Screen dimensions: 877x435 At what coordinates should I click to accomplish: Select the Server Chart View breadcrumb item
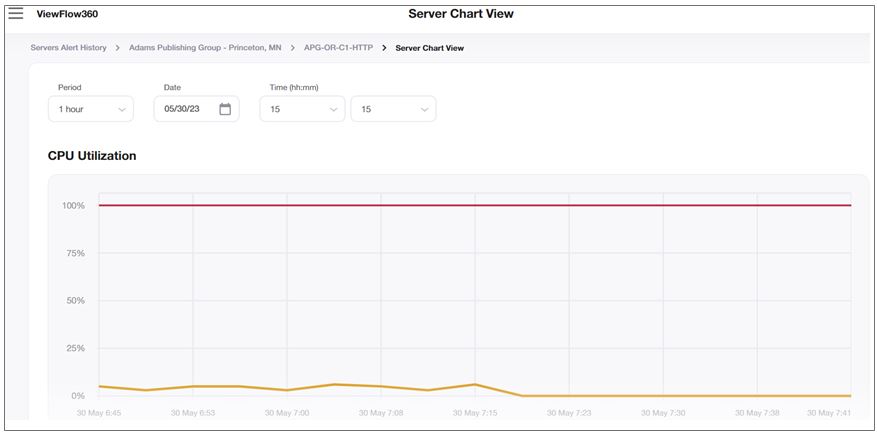click(429, 48)
